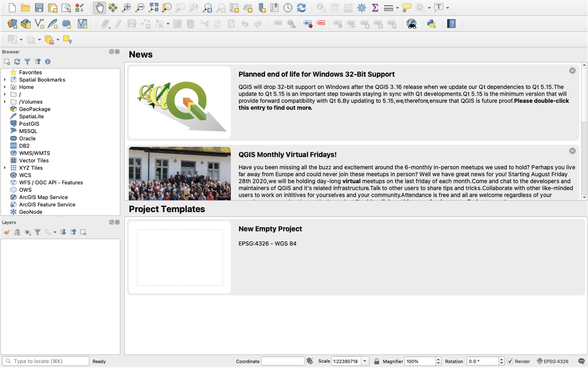
Task: Open the Temporal Controller panel
Action: pyautogui.click(x=287, y=7)
